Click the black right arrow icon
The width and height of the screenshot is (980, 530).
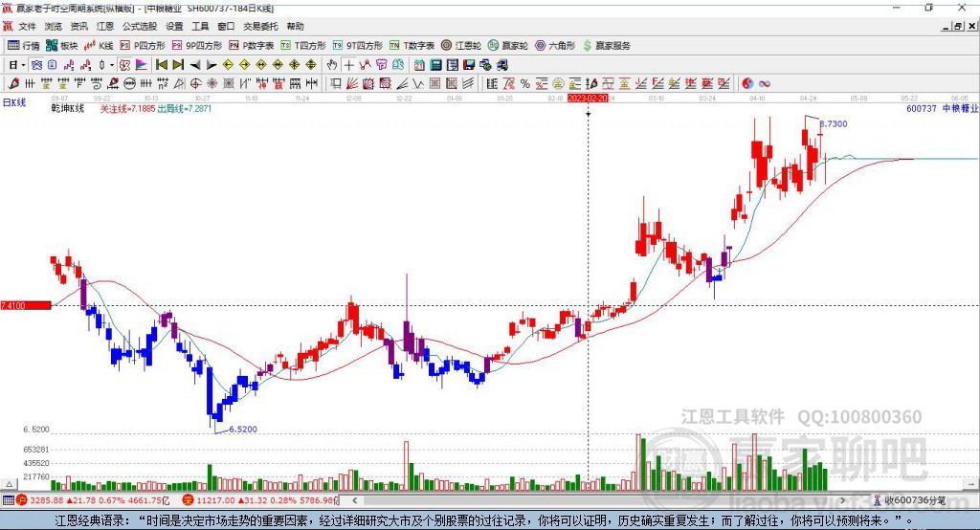coord(212,65)
